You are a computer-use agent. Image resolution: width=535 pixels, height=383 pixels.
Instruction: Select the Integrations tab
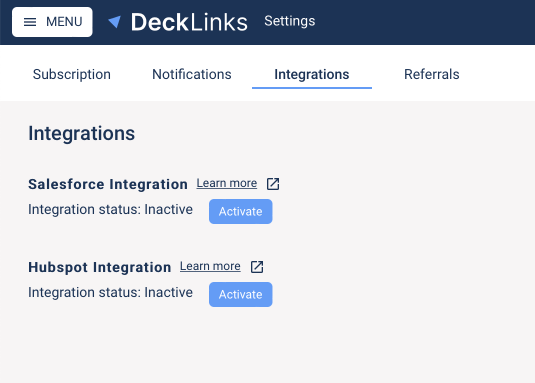[x=312, y=74]
